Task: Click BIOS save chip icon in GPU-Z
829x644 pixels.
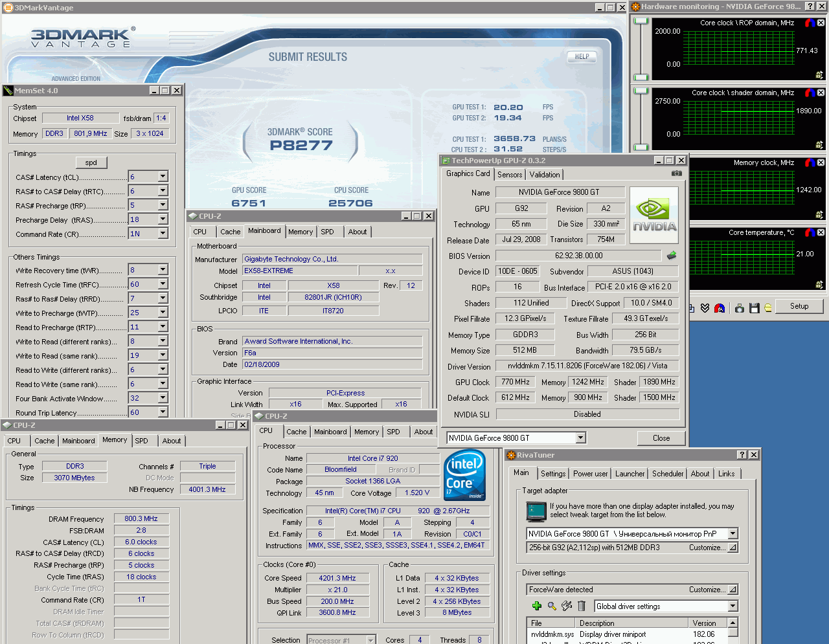Action: [x=672, y=256]
